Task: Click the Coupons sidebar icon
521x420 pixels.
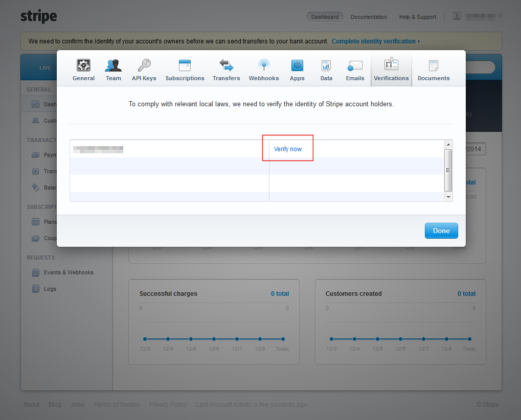Action: tap(36, 238)
